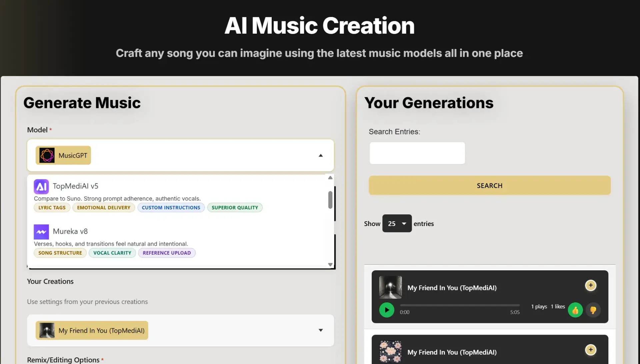640x364 pixels.
Task: Give a thumbs up to the track
Action: pos(575,310)
